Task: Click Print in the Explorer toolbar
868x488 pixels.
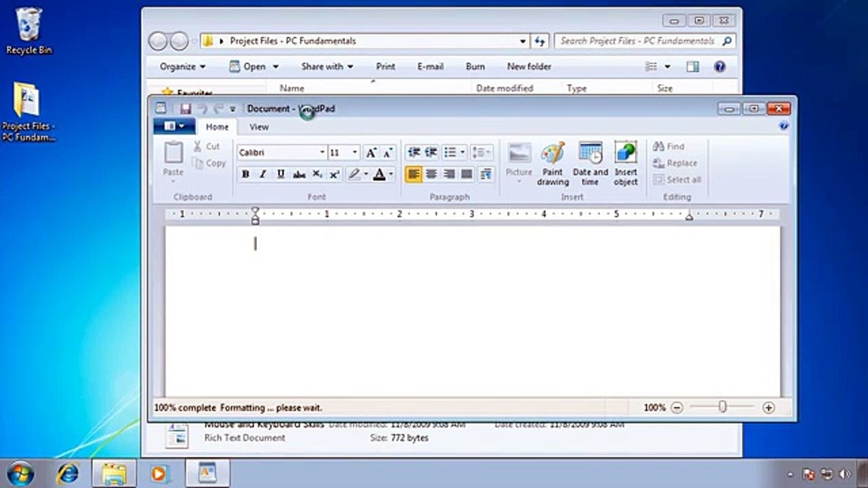Action: (x=386, y=66)
